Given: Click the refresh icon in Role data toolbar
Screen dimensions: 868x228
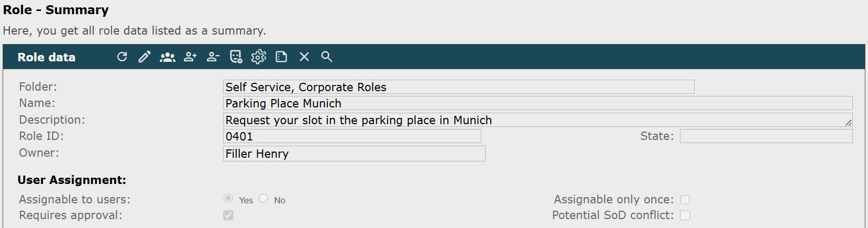Looking at the screenshot, I should pyautogui.click(x=122, y=57).
